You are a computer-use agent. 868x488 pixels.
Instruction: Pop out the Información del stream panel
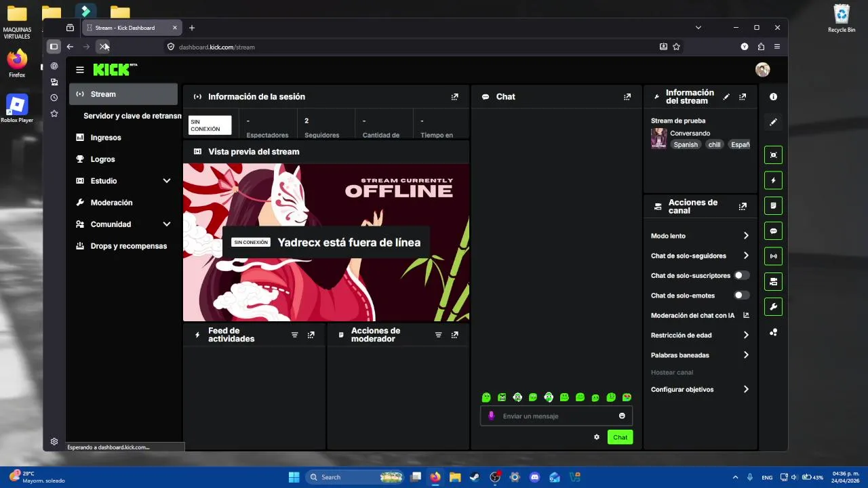point(743,97)
